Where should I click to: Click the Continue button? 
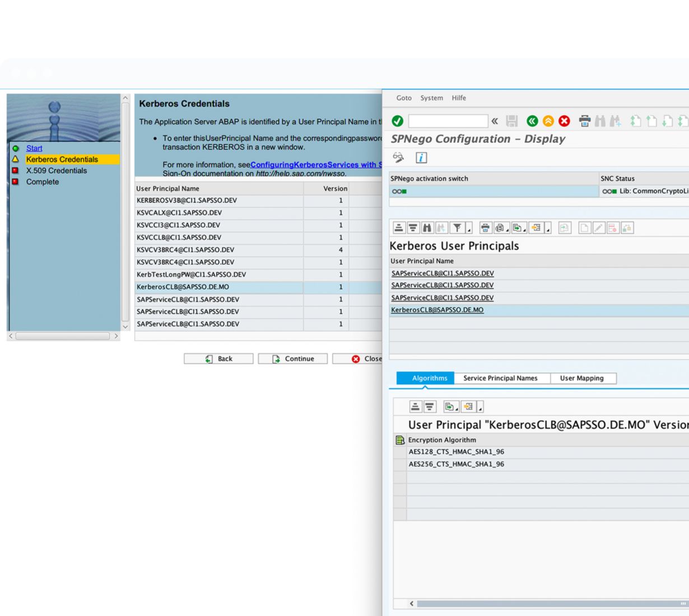(292, 359)
